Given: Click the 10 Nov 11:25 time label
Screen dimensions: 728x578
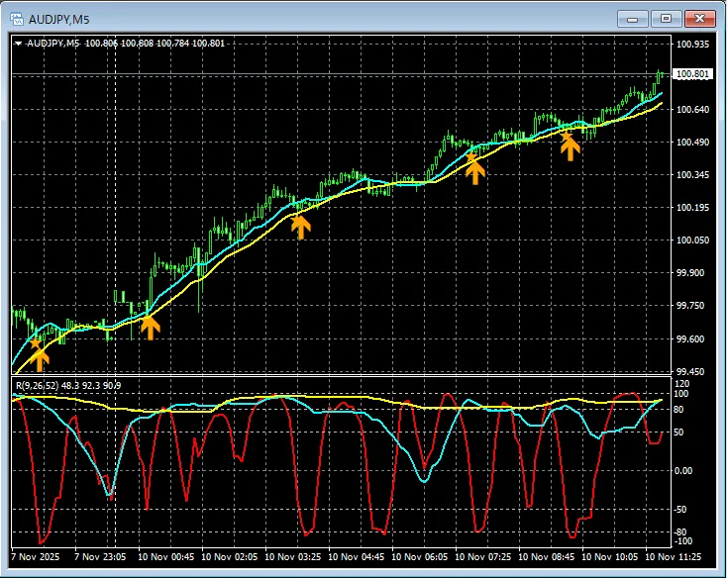Looking at the screenshot, I should click(x=674, y=556).
